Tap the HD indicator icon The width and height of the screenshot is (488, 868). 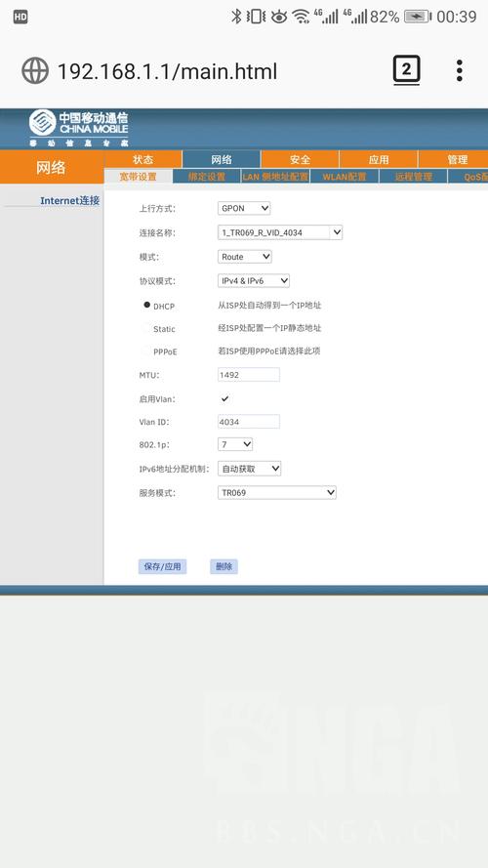click(x=20, y=18)
